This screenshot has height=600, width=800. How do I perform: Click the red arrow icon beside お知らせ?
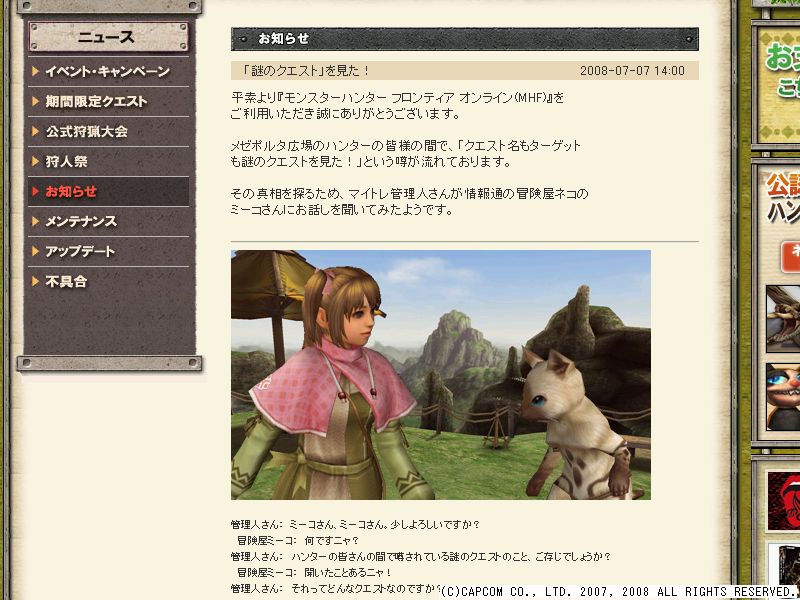[x=36, y=191]
